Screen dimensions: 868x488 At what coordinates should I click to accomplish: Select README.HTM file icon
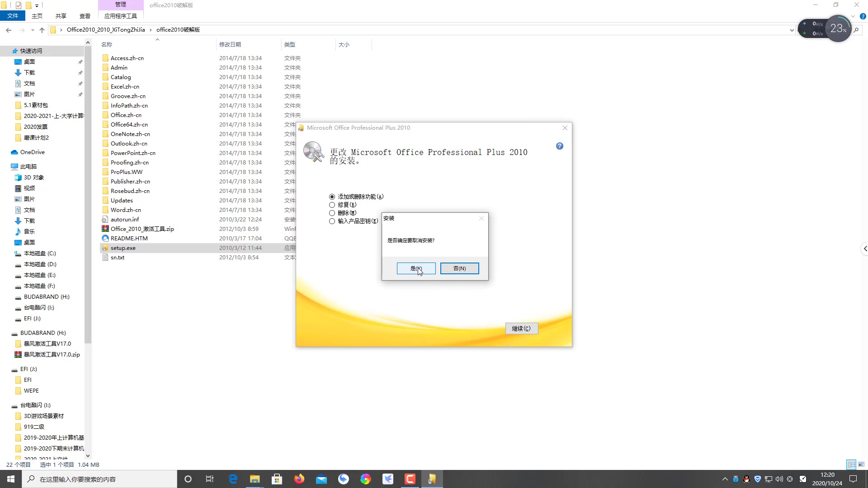105,238
